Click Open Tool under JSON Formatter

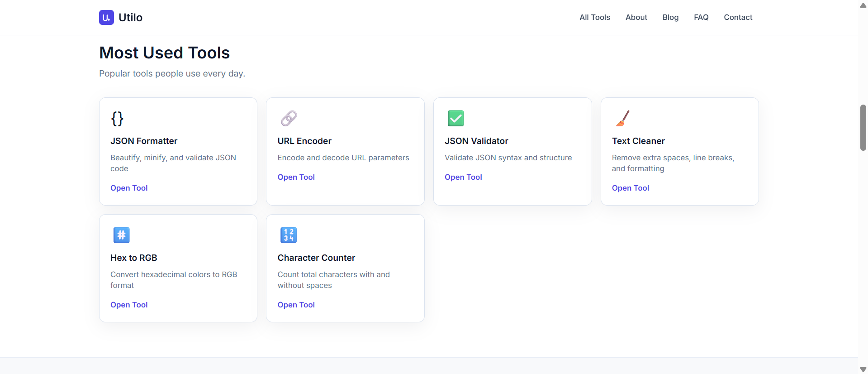129,188
